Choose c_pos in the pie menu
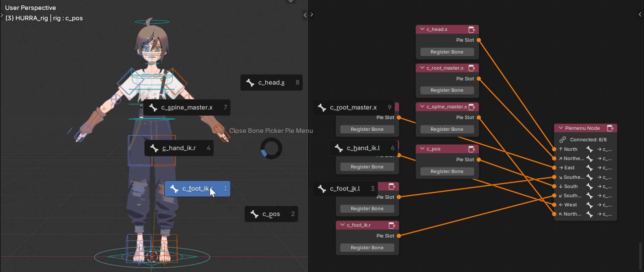This screenshot has width=644, height=272. [x=271, y=214]
